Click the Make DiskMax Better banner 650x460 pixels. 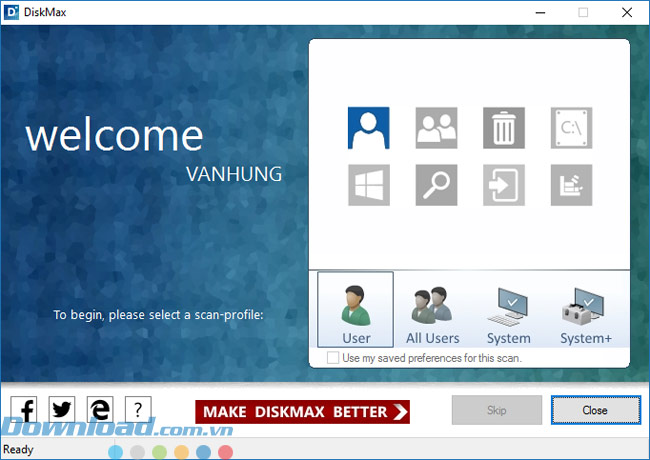302,412
